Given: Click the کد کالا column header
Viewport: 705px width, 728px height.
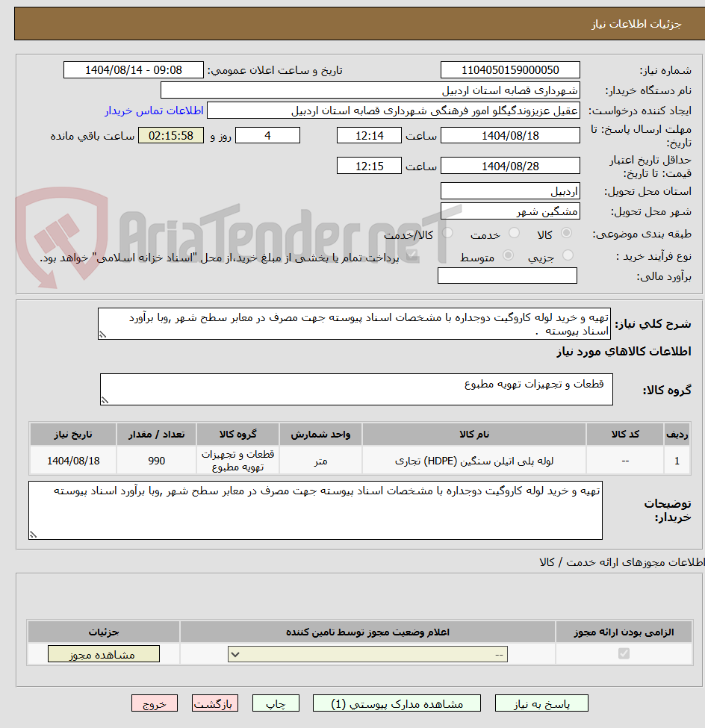Looking at the screenshot, I should tap(625, 434).
